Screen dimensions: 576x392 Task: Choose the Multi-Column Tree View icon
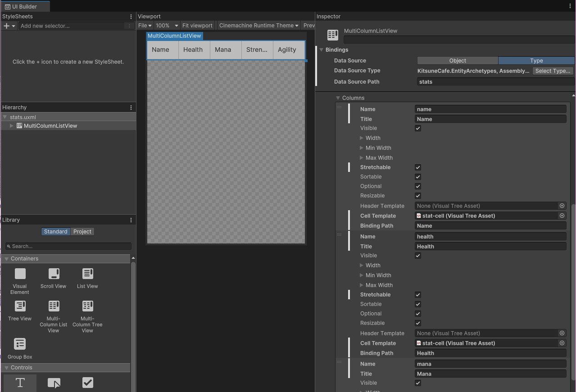(x=87, y=306)
